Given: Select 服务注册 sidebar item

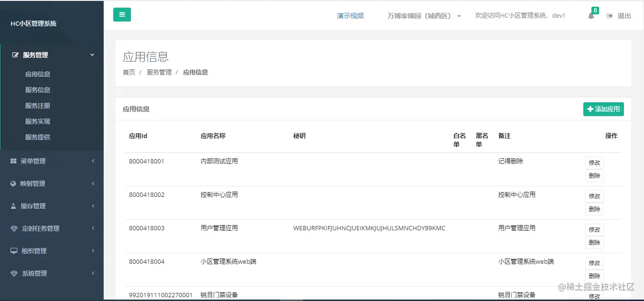Looking at the screenshot, I should (38, 106).
